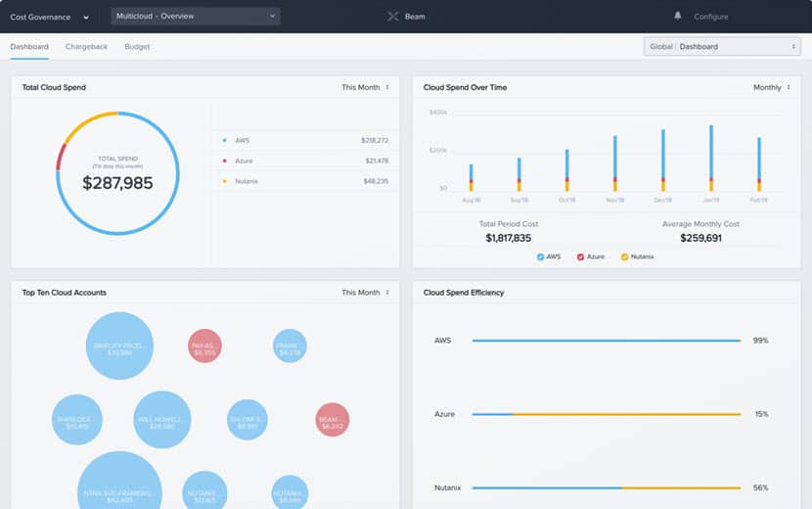Click the $259,691 Average Monthly Cost value

pos(700,238)
